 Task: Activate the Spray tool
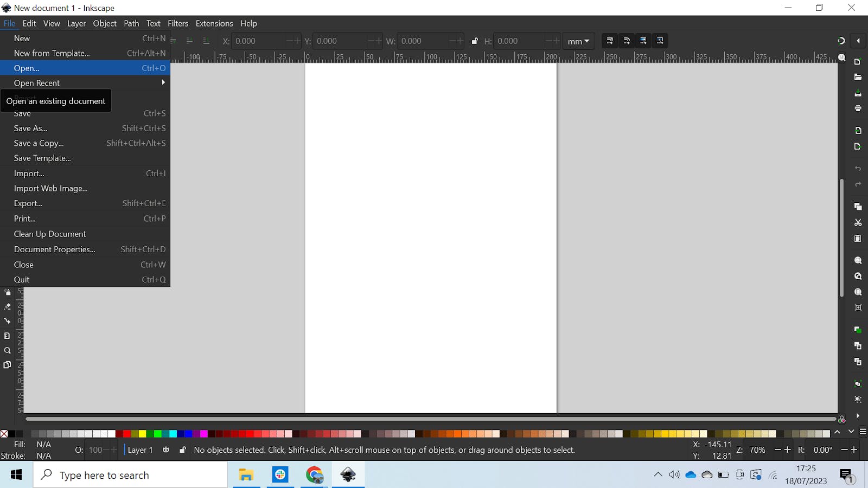point(8,292)
